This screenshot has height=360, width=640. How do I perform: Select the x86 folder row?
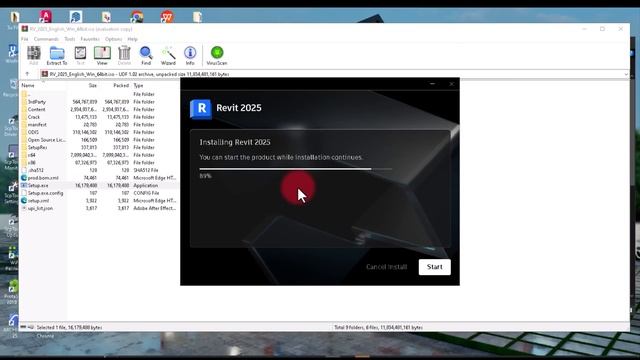coord(100,162)
